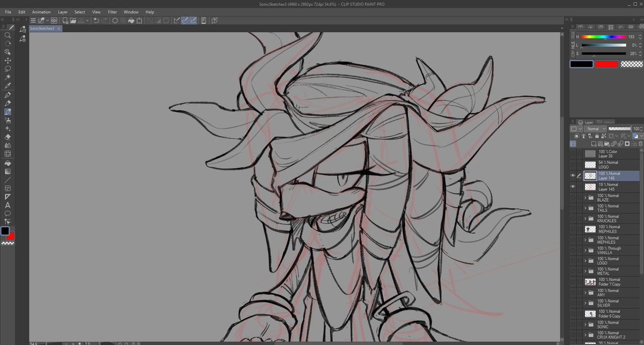Click the Open file folder icon
The width and height of the screenshot is (644, 345).
pyautogui.click(x=73, y=20)
